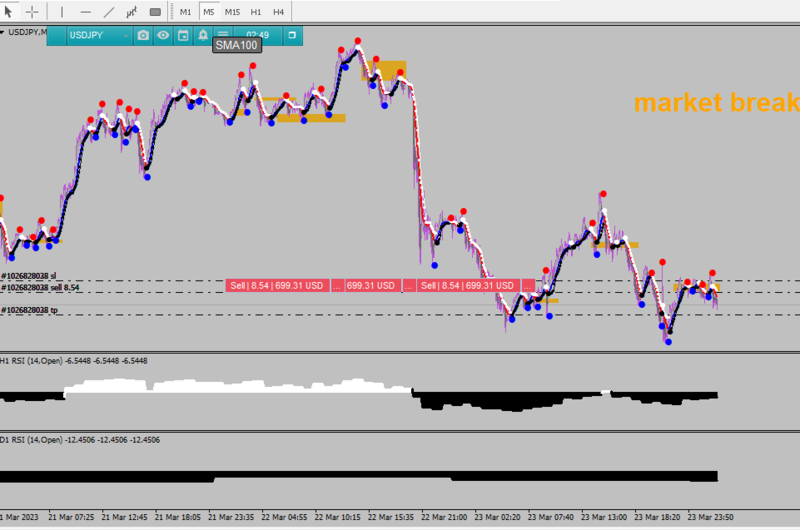The image size is (800, 530).
Task: Toggle the eye visibility icon
Action: coord(163,35)
